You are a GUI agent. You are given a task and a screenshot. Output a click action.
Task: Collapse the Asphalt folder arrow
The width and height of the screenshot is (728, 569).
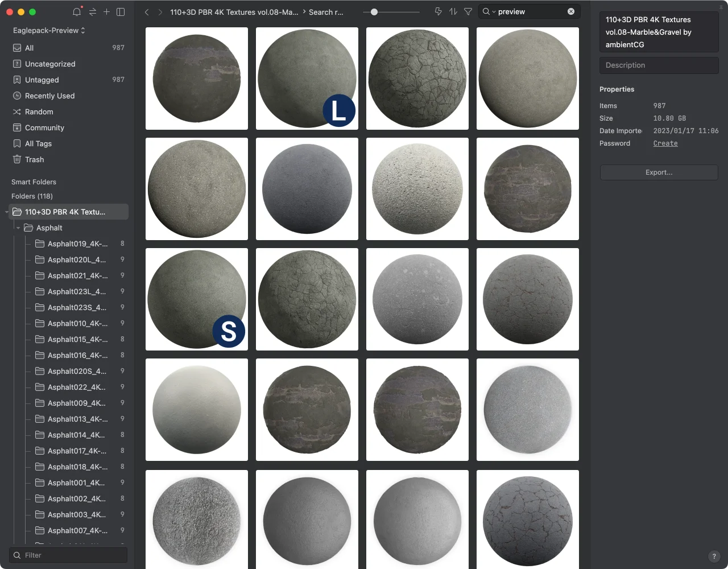point(18,228)
